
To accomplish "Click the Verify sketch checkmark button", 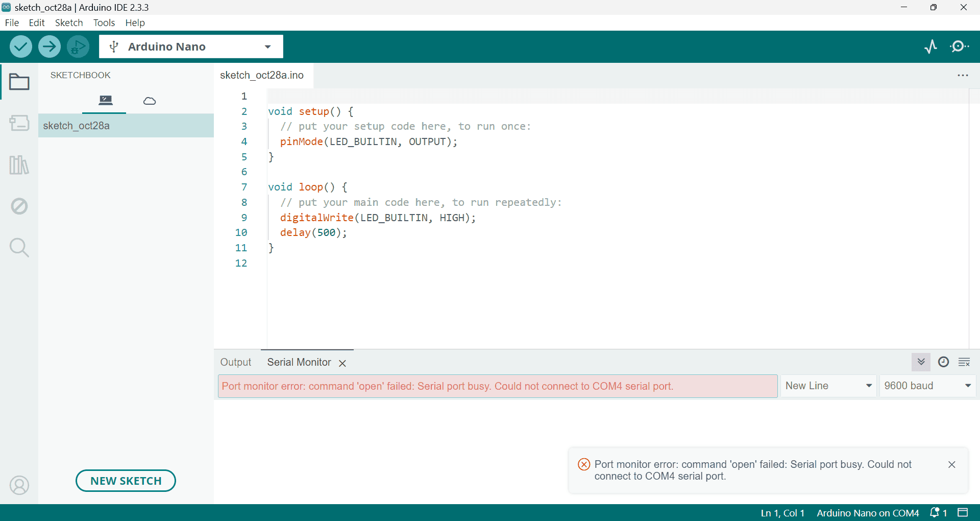I will pyautogui.click(x=20, y=47).
